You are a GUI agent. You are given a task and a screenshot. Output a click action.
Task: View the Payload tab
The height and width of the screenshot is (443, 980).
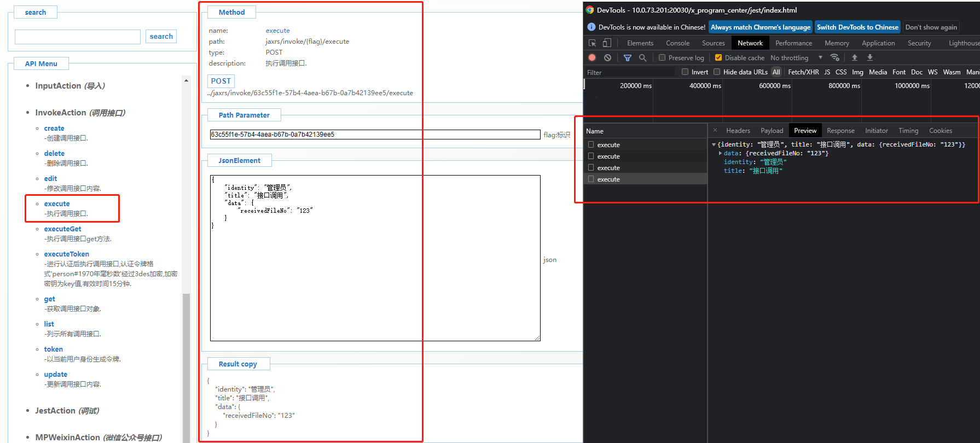pos(772,131)
